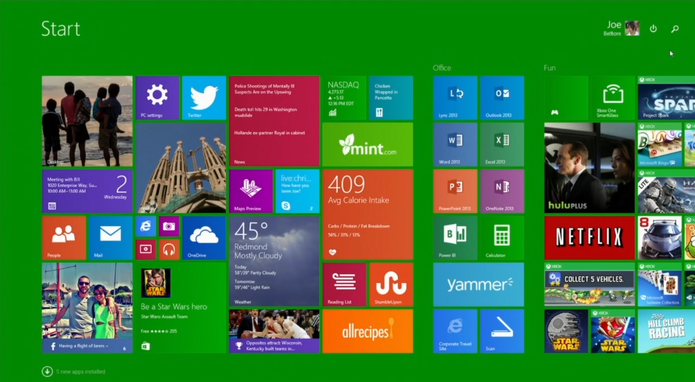Open the Xbox One SmartGlass tile
The width and height of the screenshot is (695, 382).
point(613,97)
